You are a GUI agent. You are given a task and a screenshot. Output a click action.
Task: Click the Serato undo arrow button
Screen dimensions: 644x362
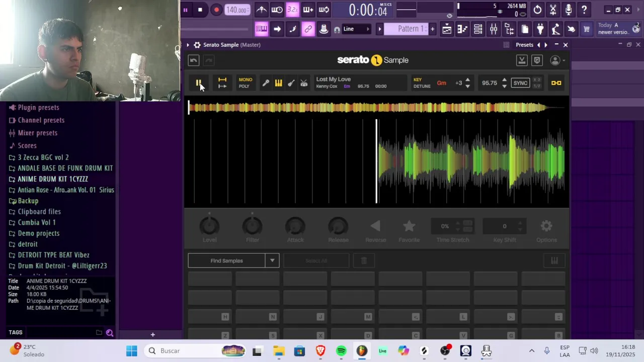pos(194,60)
